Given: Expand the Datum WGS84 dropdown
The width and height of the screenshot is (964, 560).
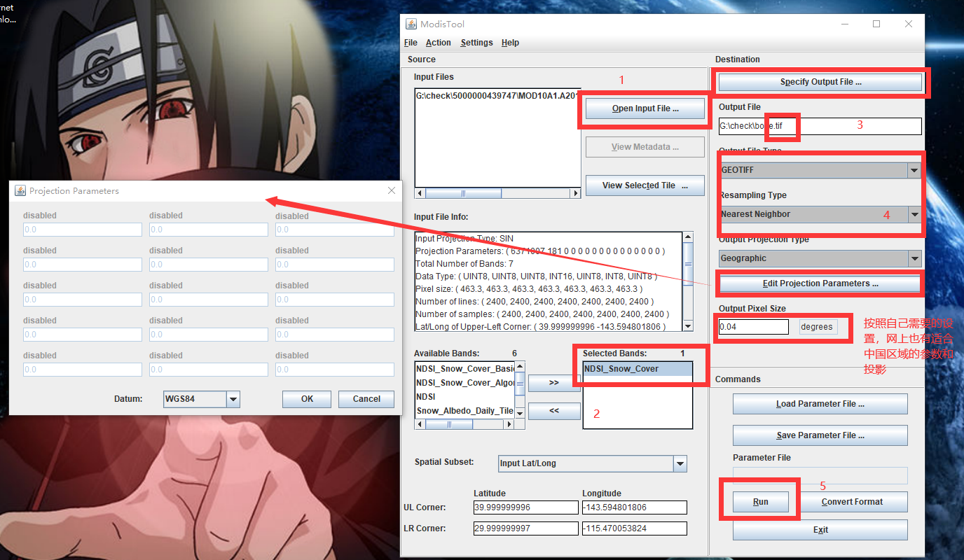Looking at the screenshot, I should (233, 399).
